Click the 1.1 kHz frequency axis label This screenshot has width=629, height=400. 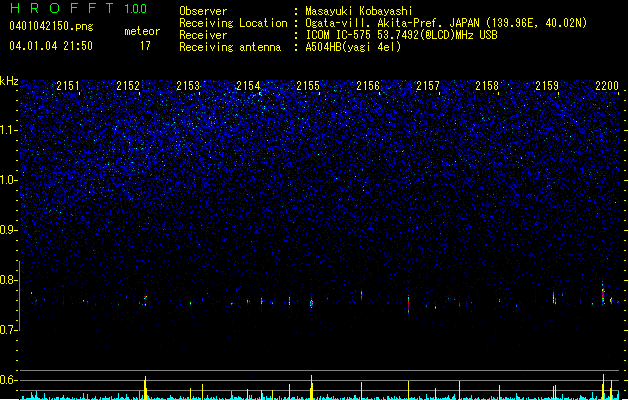click(9, 130)
